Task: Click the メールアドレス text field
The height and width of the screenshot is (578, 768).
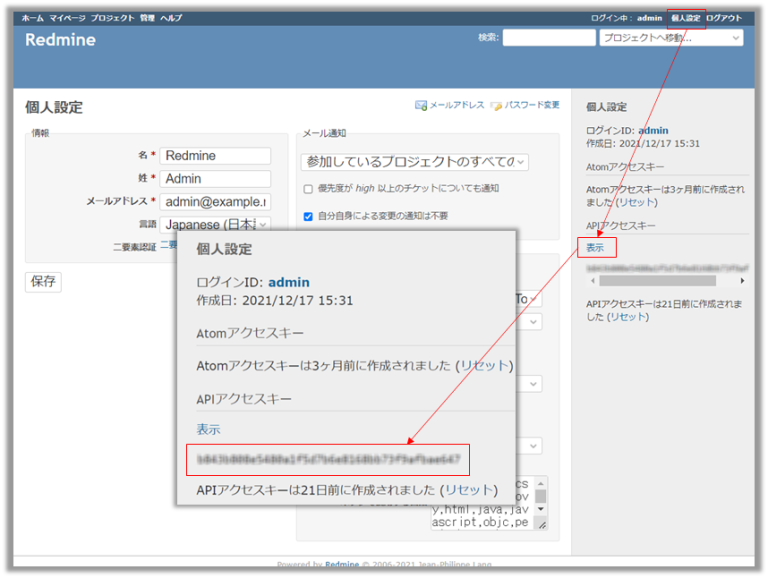Action: (215, 202)
